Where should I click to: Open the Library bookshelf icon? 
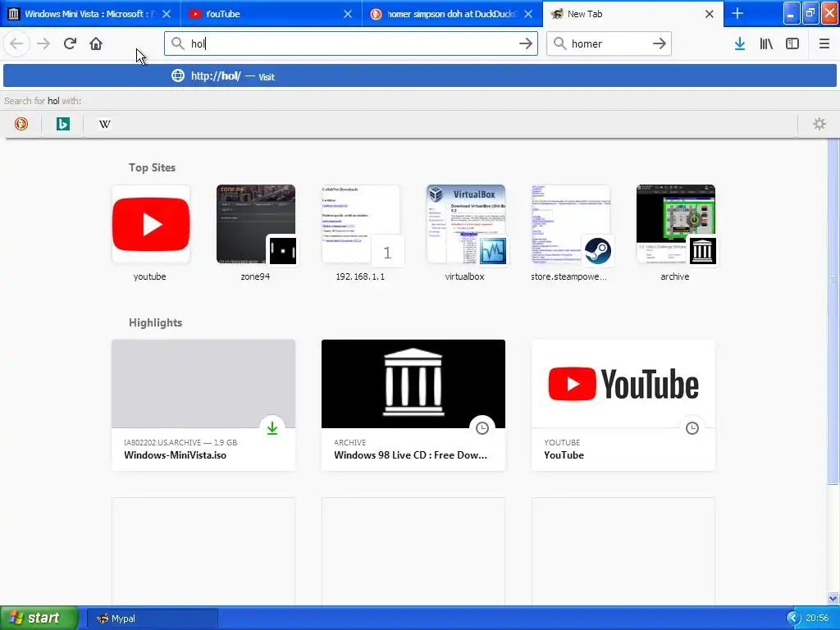point(766,43)
